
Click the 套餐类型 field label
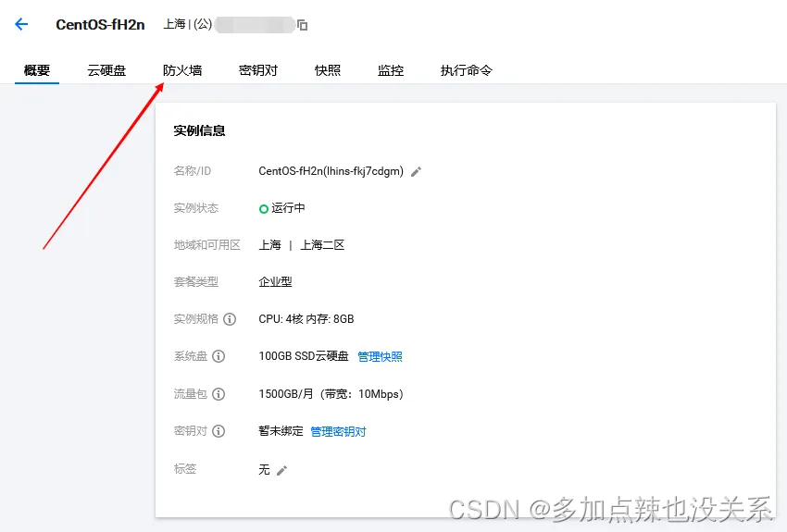[x=195, y=282]
